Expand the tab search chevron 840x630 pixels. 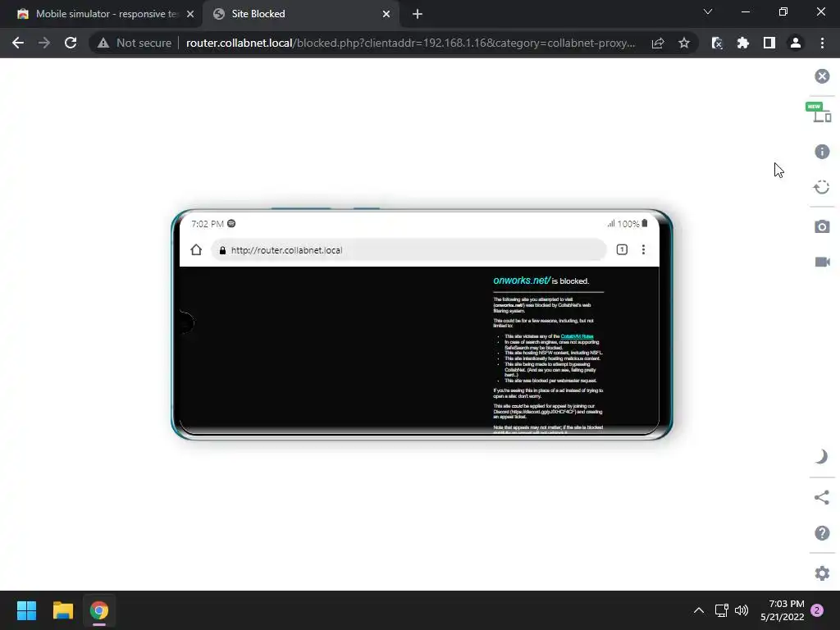(708, 11)
